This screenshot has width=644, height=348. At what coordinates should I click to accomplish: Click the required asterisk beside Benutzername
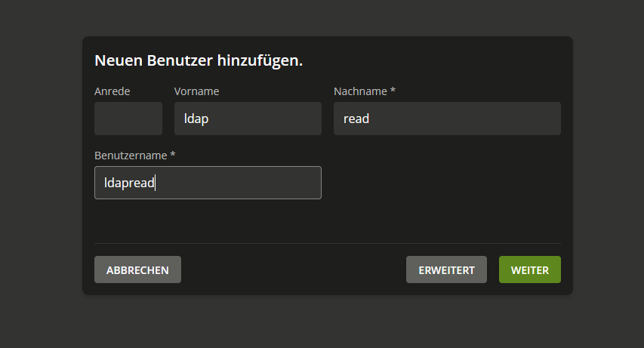tap(173, 156)
